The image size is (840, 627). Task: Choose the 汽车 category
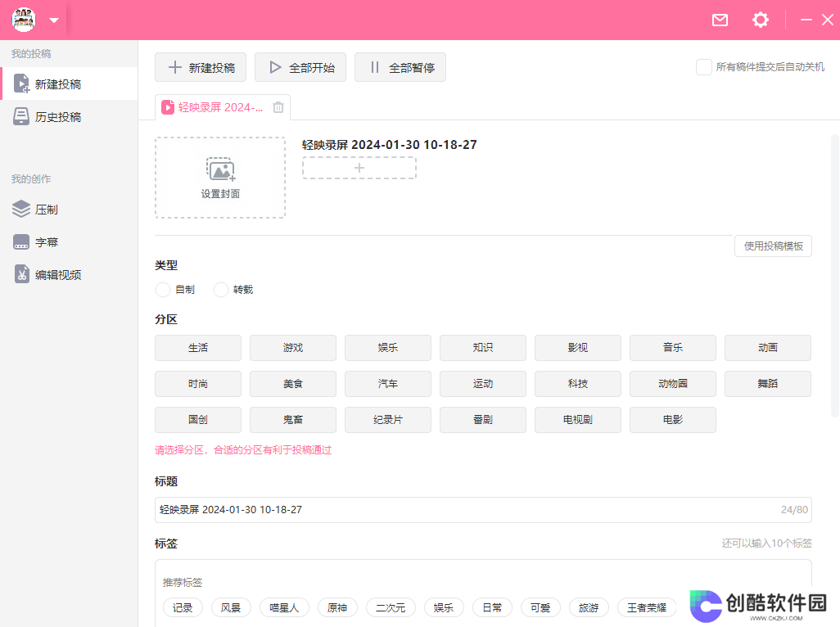click(388, 383)
